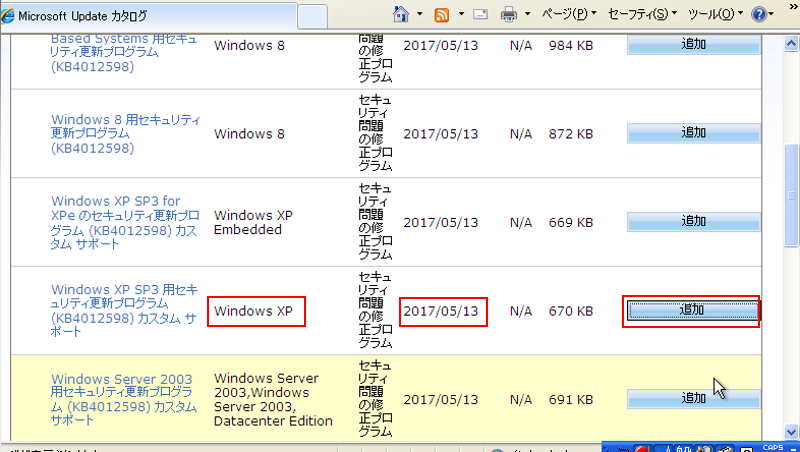Click 追加 for the Windows XP Embedded update
The width and height of the screenshot is (800, 452).
pyautogui.click(x=693, y=222)
